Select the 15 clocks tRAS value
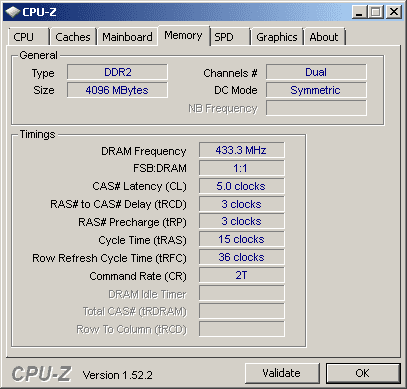 pyautogui.click(x=242, y=240)
